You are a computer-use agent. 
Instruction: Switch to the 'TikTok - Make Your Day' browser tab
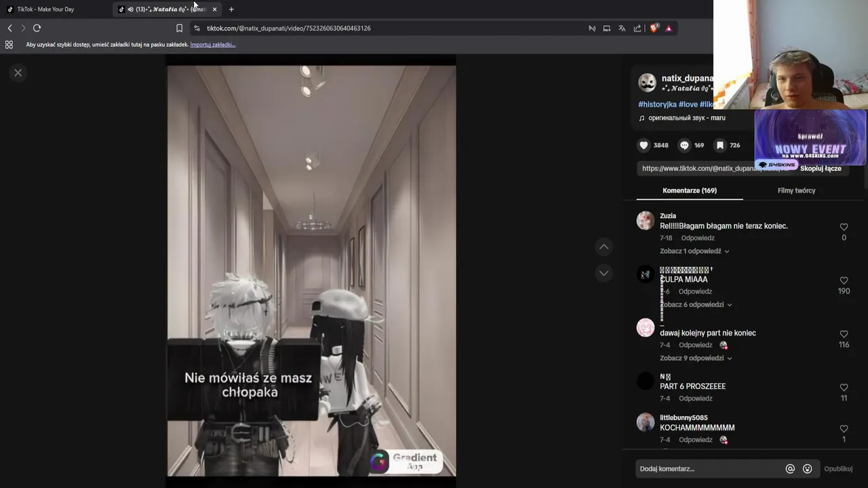56,9
